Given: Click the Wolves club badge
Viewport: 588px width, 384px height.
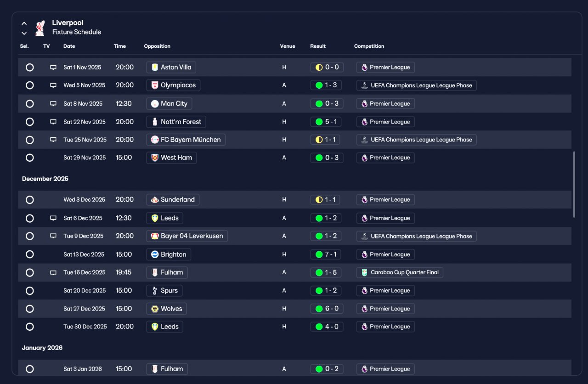Looking at the screenshot, I should (155, 309).
